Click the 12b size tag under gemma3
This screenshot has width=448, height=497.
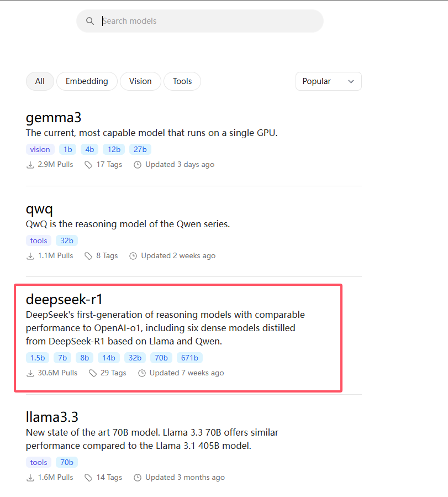(x=114, y=149)
